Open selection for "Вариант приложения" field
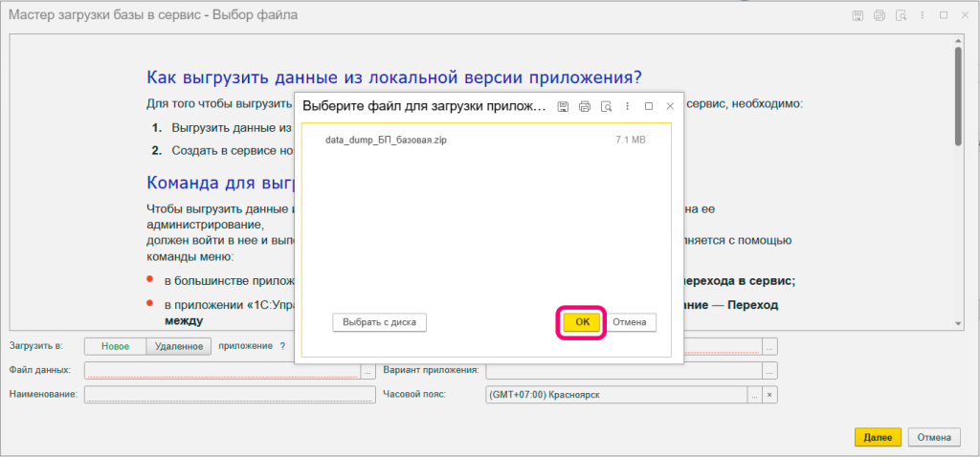Screen dimensions: 980x457 click(770, 371)
